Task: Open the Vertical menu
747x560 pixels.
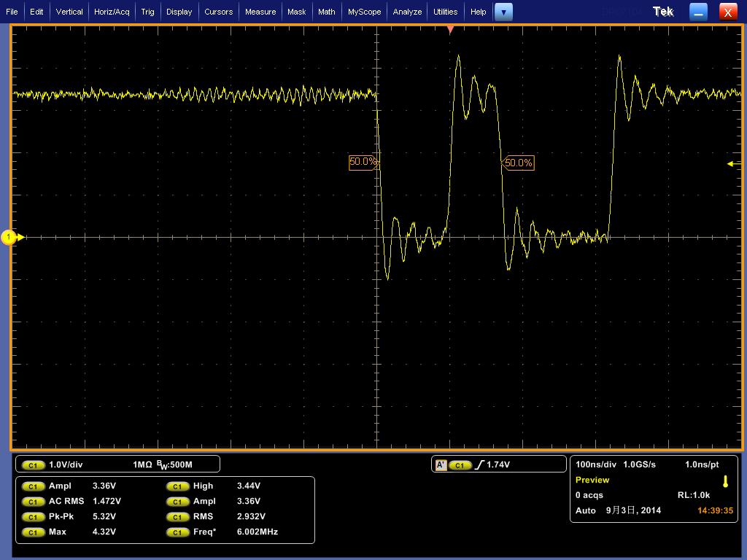Action: [69, 12]
